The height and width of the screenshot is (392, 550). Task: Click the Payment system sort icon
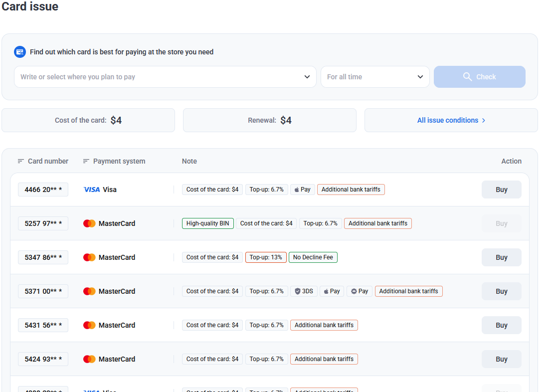tap(86, 161)
